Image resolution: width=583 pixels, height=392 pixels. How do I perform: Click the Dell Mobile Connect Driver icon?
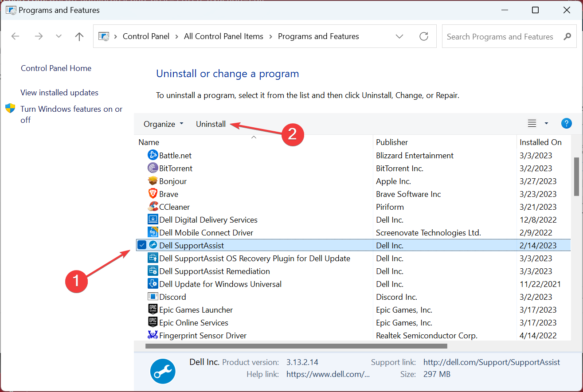point(153,232)
